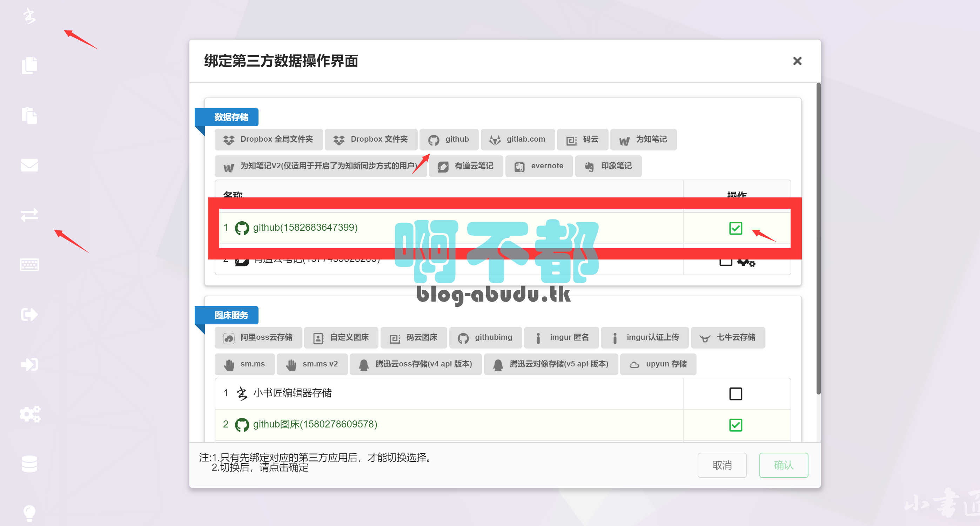Toggle the github(1582683647399) storage checkbox
Viewport: 980px width, 526px height.
coord(735,228)
